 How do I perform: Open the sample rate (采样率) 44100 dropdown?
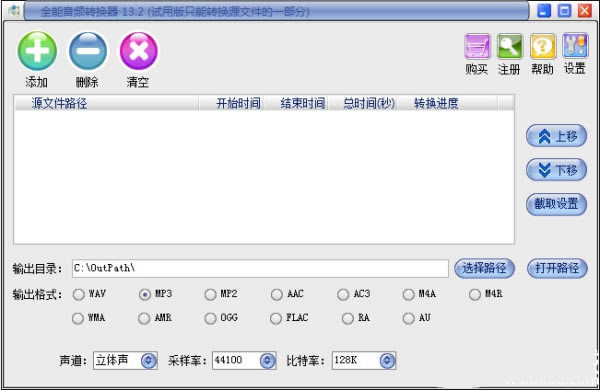click(267, 361)
